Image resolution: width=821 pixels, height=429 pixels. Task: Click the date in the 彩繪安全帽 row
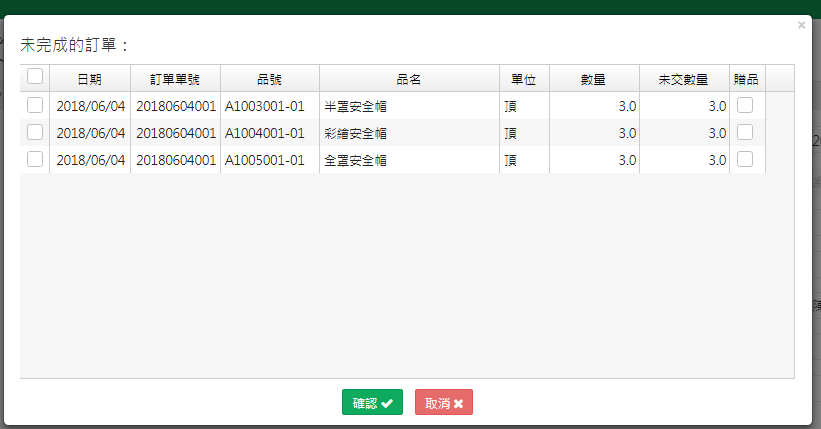click(91, 134)
